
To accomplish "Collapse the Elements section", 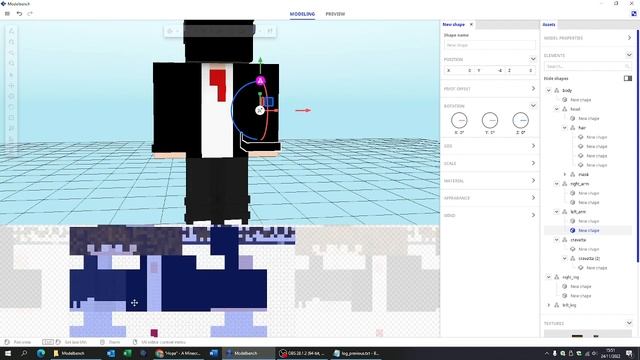I will point(629,55).
